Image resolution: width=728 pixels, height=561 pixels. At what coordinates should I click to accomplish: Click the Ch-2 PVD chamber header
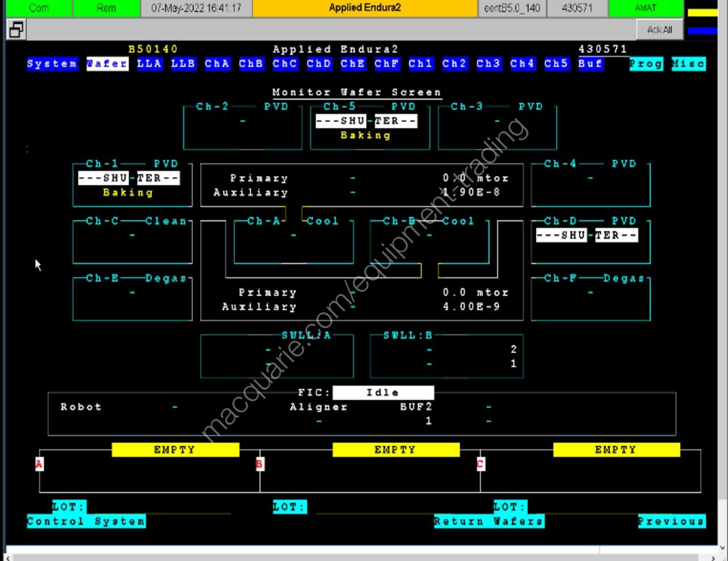pos(243,106)
